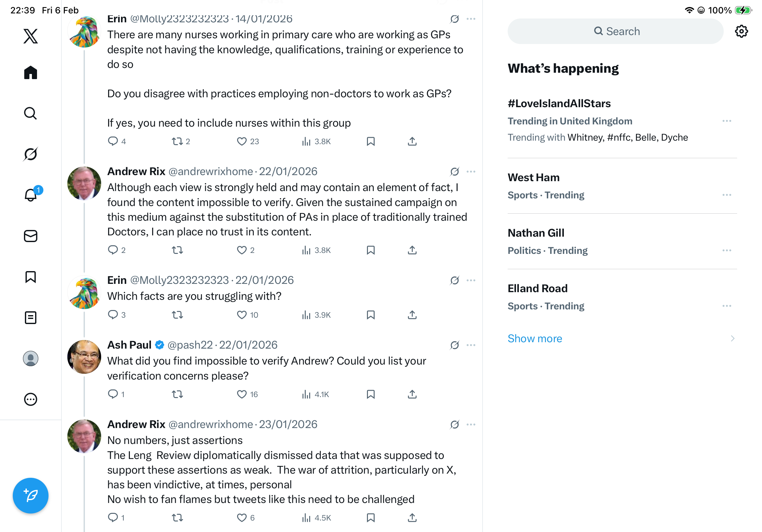
Task: Expand more options in the left sidebar
Action: point(31,399)
